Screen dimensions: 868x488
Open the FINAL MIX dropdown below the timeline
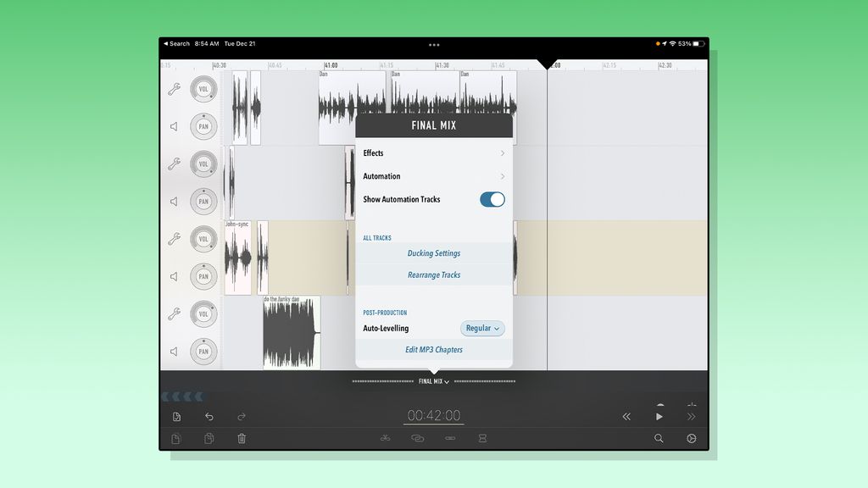433,381
